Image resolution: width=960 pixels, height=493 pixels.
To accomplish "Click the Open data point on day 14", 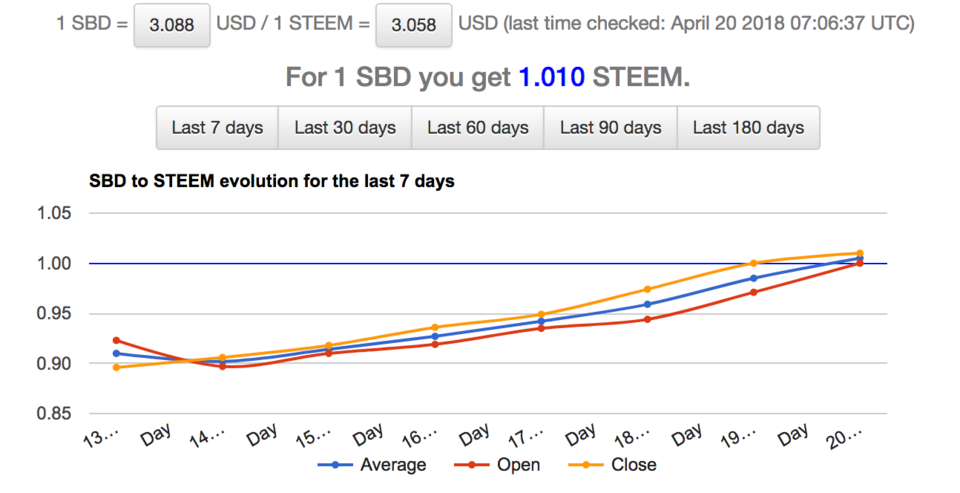I will (x=222, y=367).
